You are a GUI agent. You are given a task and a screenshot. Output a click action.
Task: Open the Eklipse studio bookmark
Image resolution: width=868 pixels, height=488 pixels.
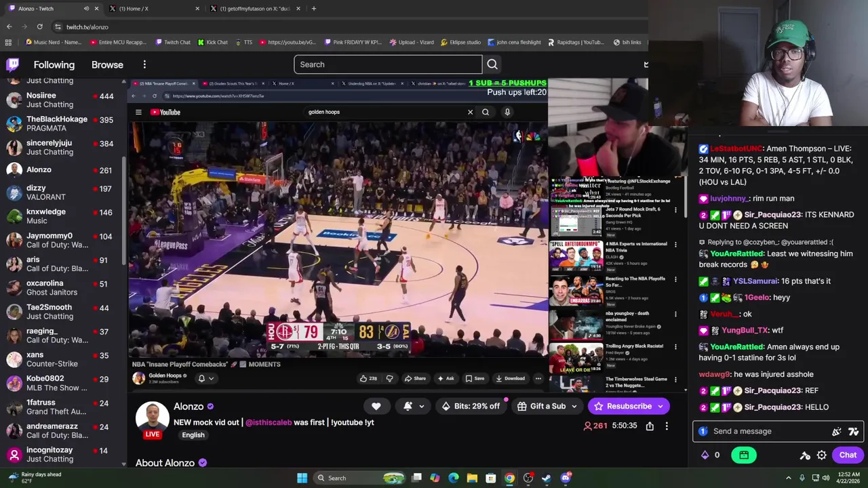click(x=460, y=42)
